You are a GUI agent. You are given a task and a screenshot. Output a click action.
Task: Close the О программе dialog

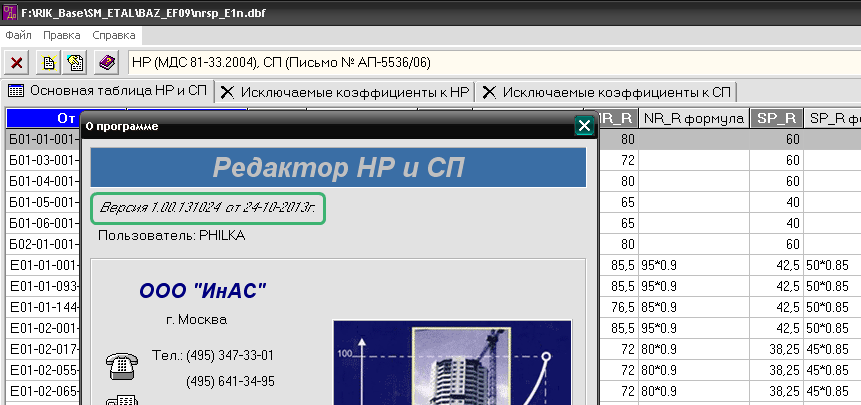[x=584, y=126]
